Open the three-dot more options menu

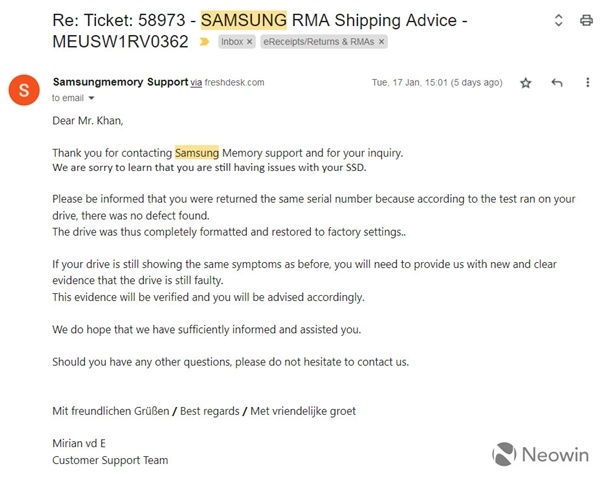[x=586, y=83]
